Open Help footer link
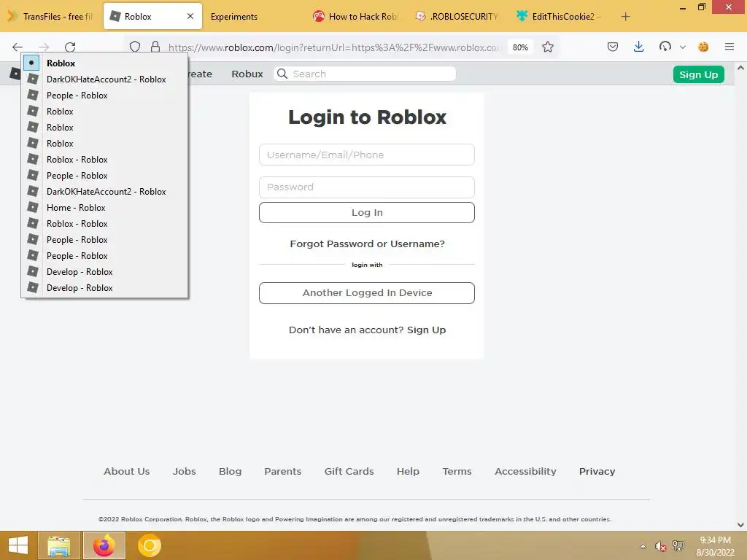 pos(409,472)
